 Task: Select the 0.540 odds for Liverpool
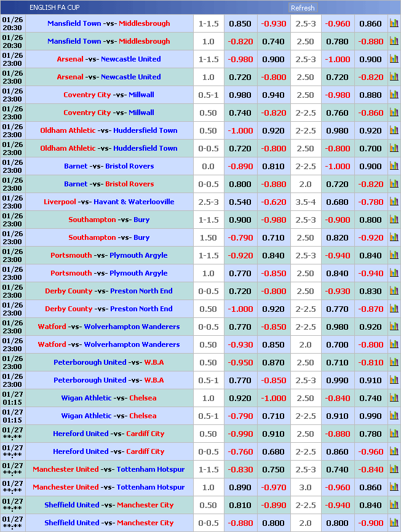(240, 202)
